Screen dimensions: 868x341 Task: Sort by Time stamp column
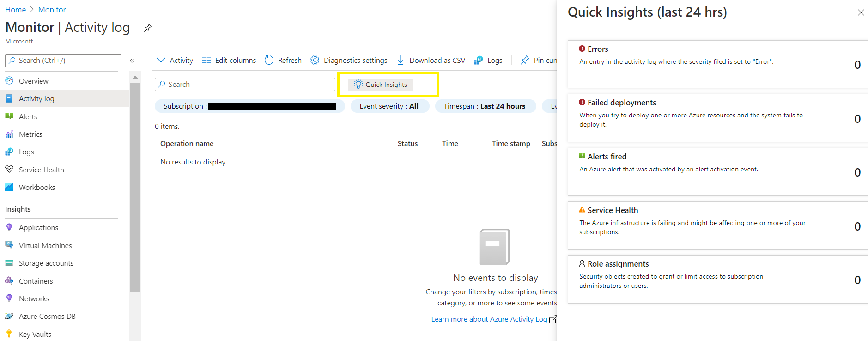(511, 144)
